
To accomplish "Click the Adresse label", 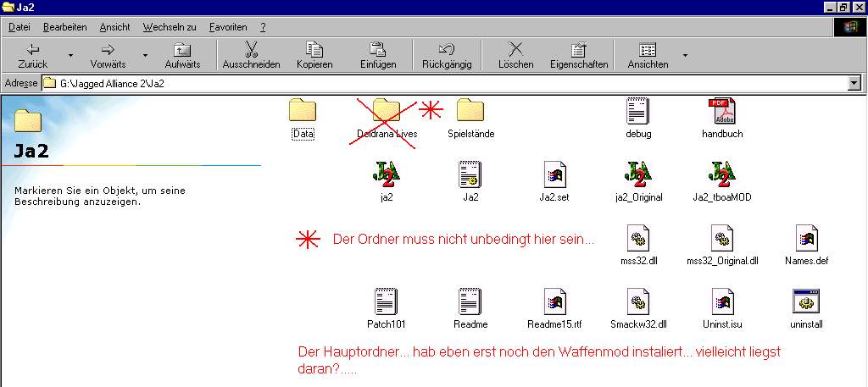I will [x=21, y=84].
